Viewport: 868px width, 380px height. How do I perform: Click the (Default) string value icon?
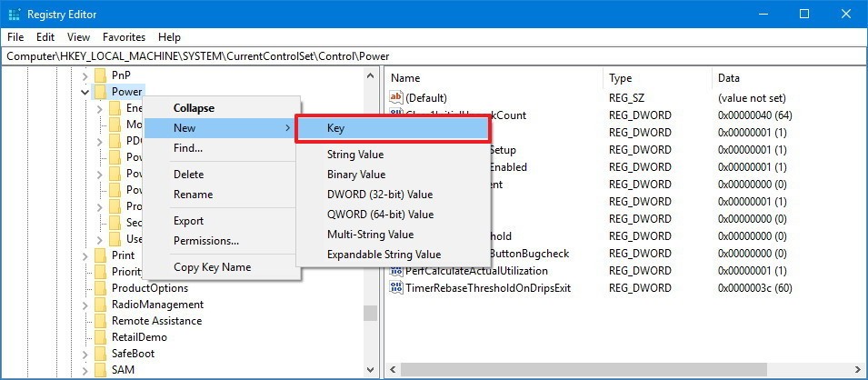tap(396, 98)
